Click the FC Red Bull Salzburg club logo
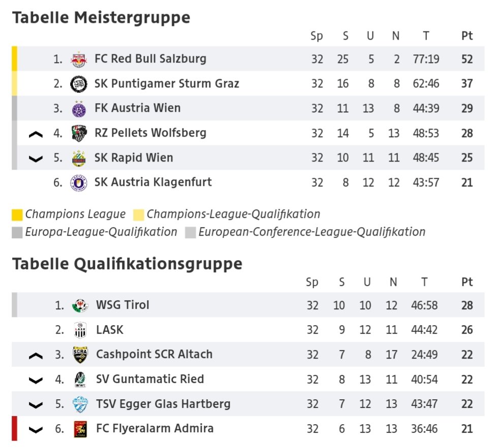This screenshot has width=494, height=448. coord(78,59)
